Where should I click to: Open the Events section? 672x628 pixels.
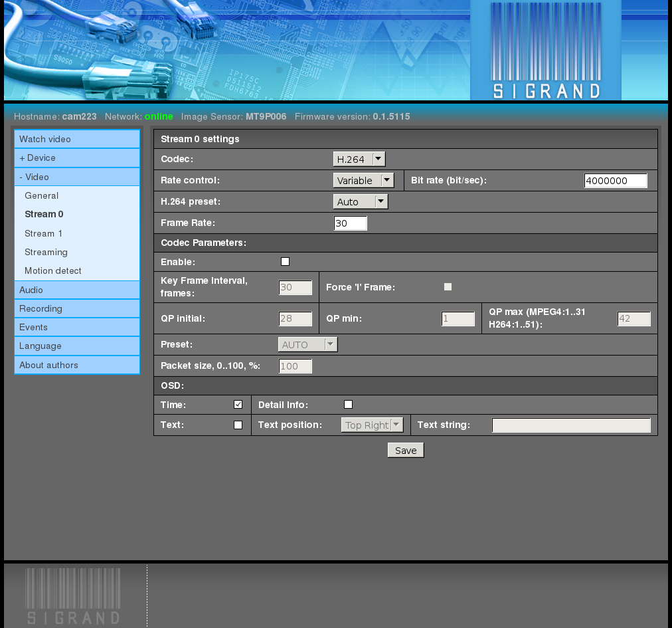[x=77, y=328]
